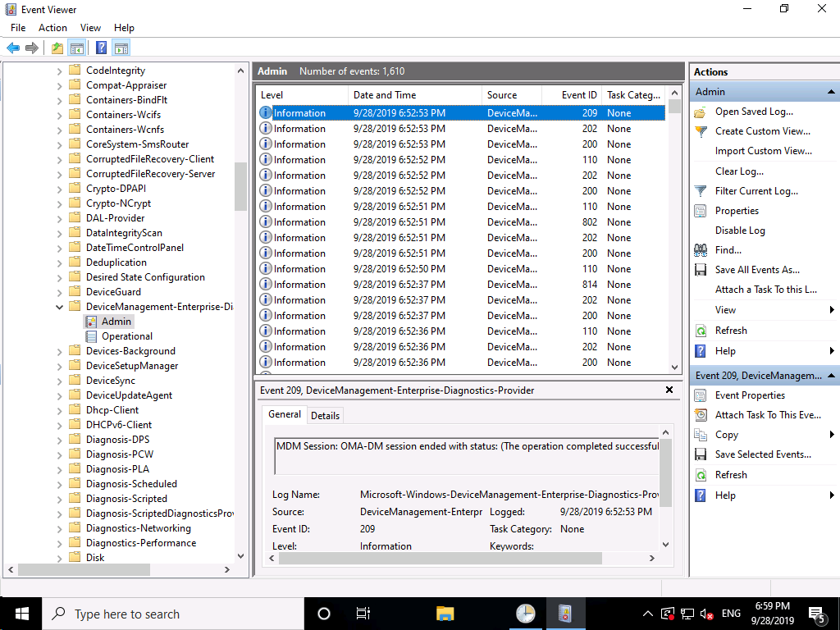This screenshot has height=630, width=840.
Task: Collapse the Admin section in Actions pane
Action: point(831,92)
